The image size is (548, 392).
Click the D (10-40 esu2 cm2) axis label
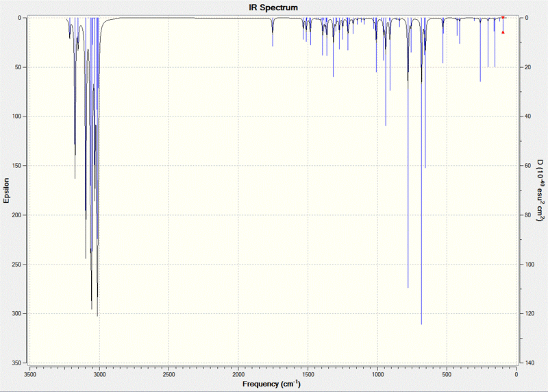pos(540,191)
